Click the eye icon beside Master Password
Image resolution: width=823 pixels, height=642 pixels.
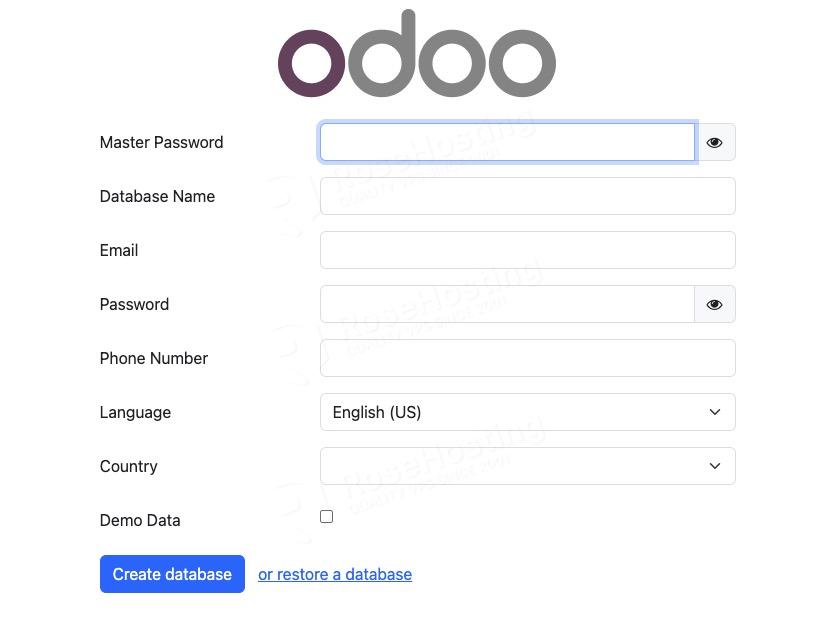pos(714,142)
